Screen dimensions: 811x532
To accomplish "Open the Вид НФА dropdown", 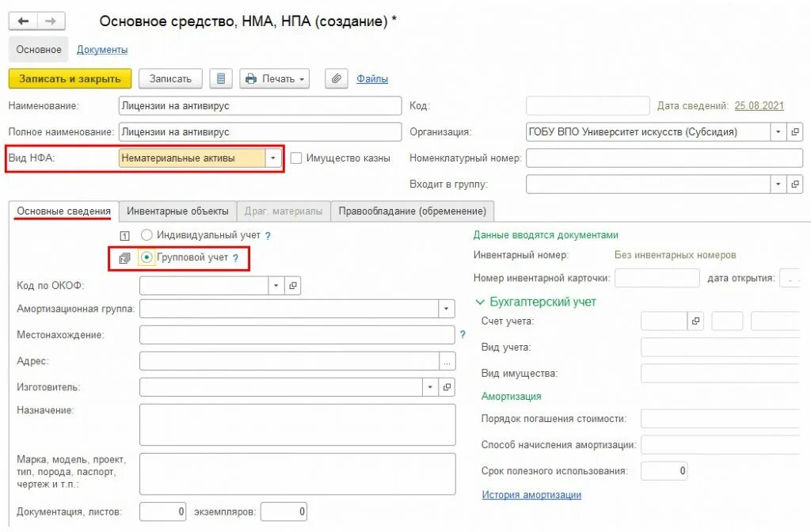I will (x=273, y=158).
